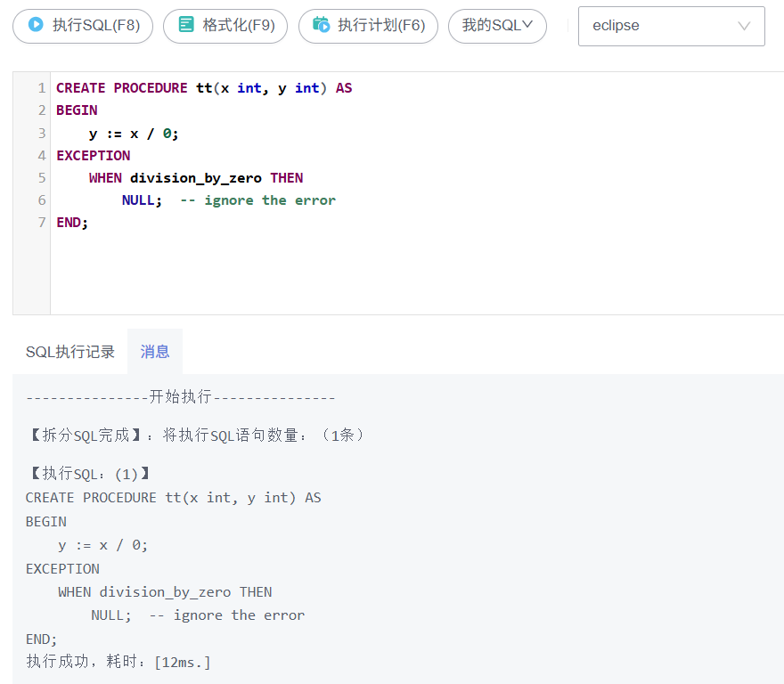Click 'END;' on editor line 7
784x684 pixels.
(x=72, y=223)
